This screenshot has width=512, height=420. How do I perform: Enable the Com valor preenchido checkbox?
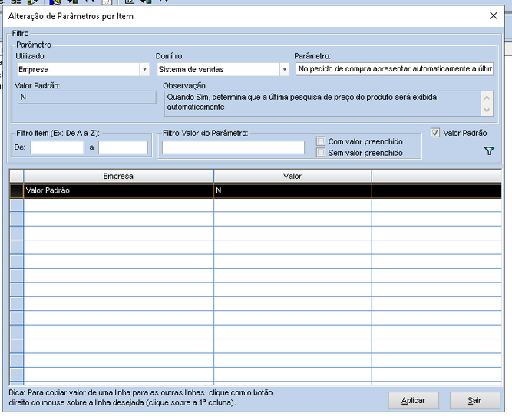click(321, 141)
